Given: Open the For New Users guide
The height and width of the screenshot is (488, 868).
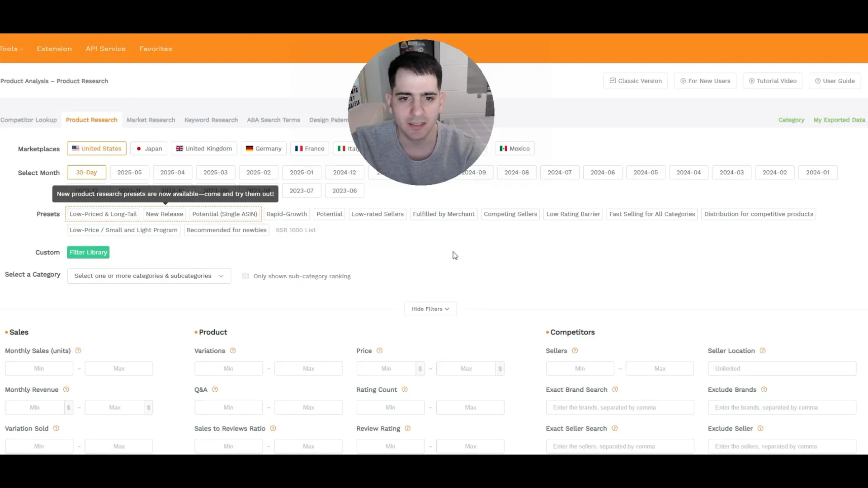Looking at the screenshot, I should coord(705,81).
